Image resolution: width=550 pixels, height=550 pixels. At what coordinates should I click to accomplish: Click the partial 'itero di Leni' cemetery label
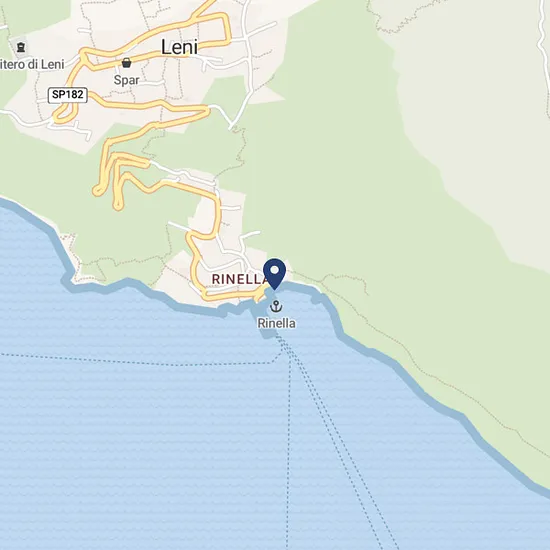coord(32,65)
